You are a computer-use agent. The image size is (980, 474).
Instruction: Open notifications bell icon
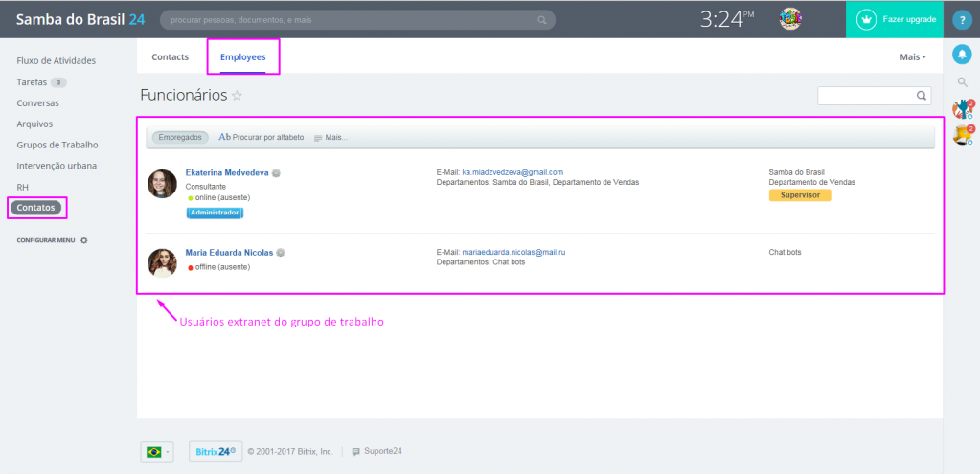(962, 55)
